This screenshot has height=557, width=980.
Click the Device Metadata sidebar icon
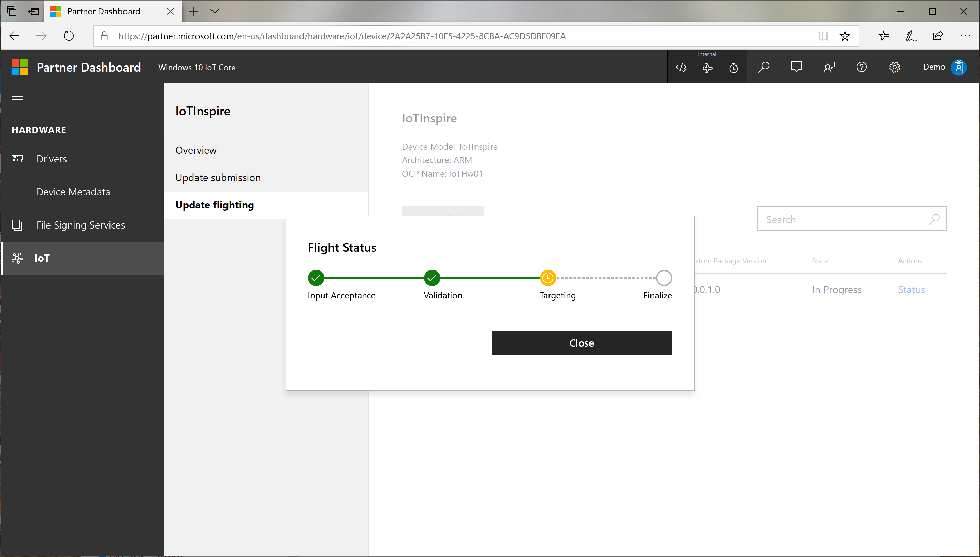[18, 192]
